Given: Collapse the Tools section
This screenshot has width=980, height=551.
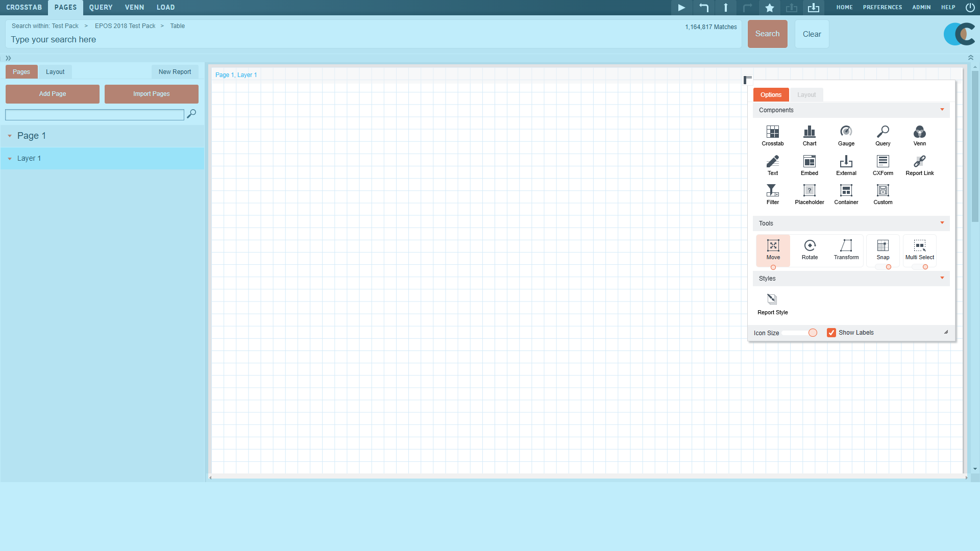Looking at the screenshot, I should coord(942,223).
